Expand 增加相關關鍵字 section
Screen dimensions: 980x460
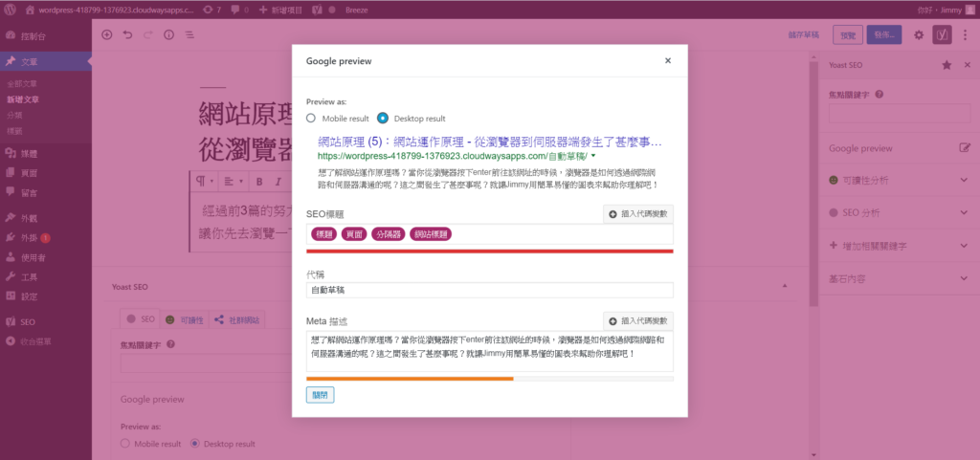point(900,246)
